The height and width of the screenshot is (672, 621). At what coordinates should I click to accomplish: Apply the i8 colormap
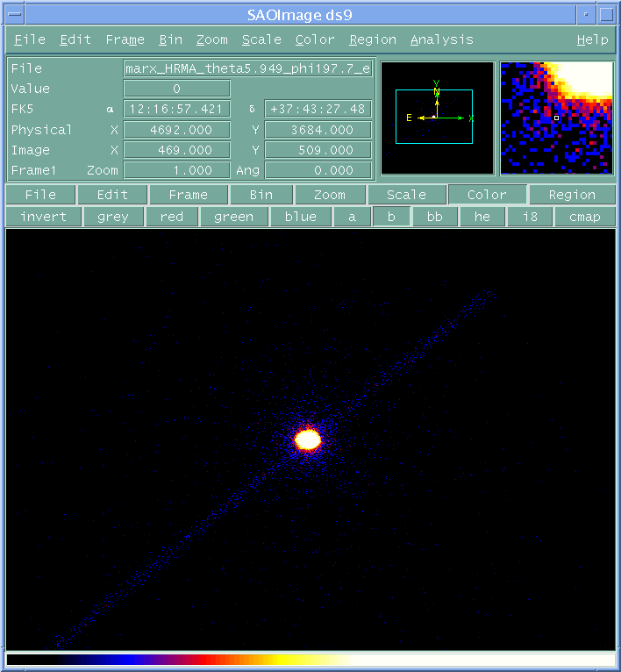[530, 217]
